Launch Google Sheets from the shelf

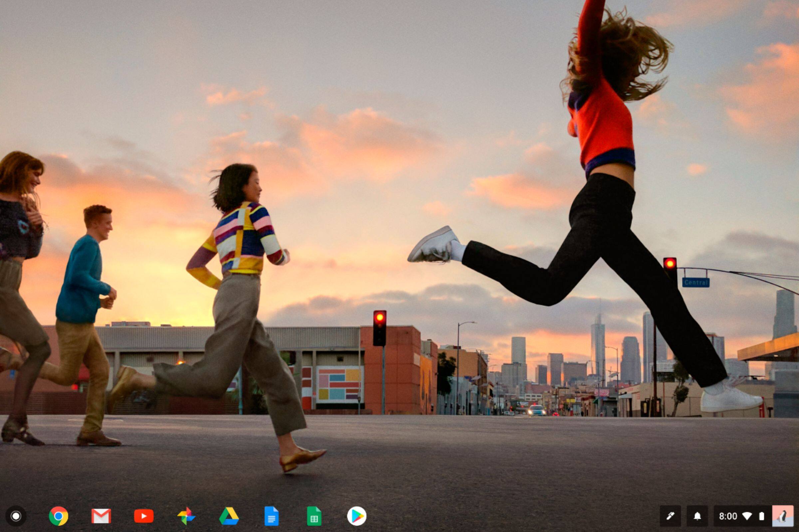click(x=314, y=516)
